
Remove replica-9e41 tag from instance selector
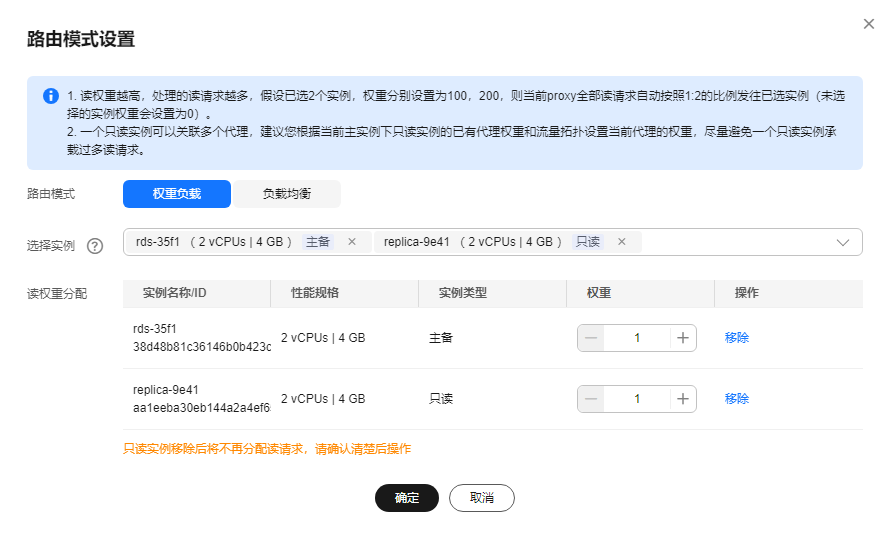621,242
